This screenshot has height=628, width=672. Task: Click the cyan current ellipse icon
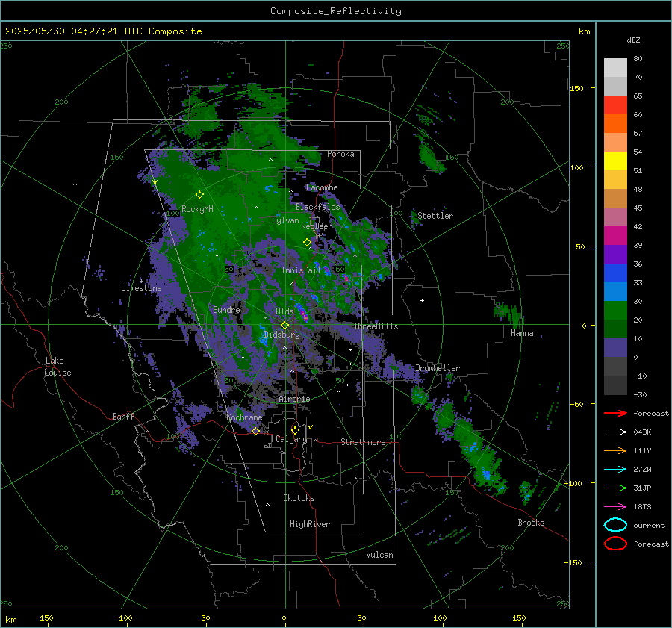615,525
